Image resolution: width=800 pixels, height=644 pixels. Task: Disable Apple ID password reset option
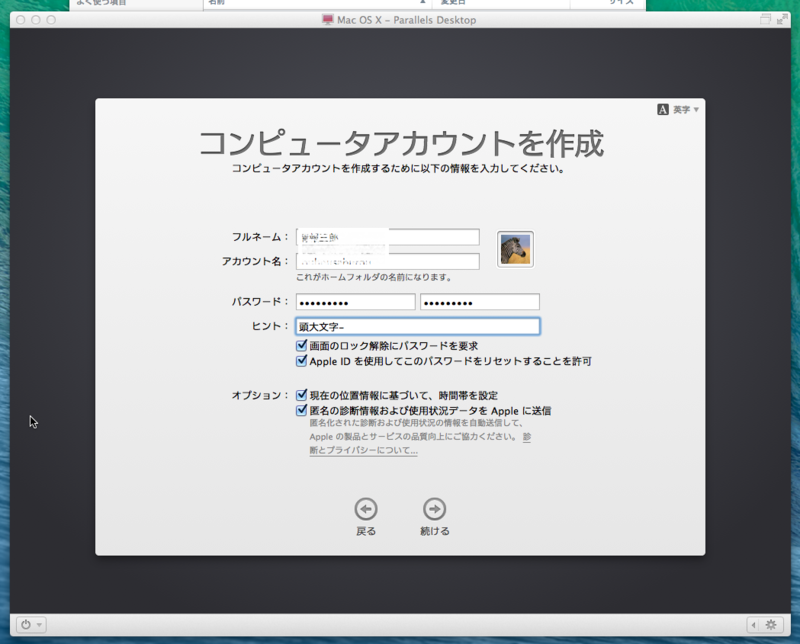(x=302, y=362)
